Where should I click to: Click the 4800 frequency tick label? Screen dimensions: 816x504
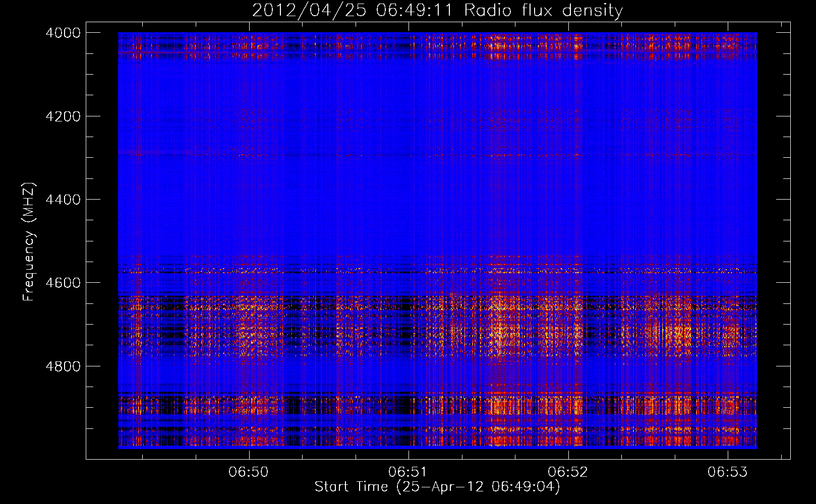63,366
